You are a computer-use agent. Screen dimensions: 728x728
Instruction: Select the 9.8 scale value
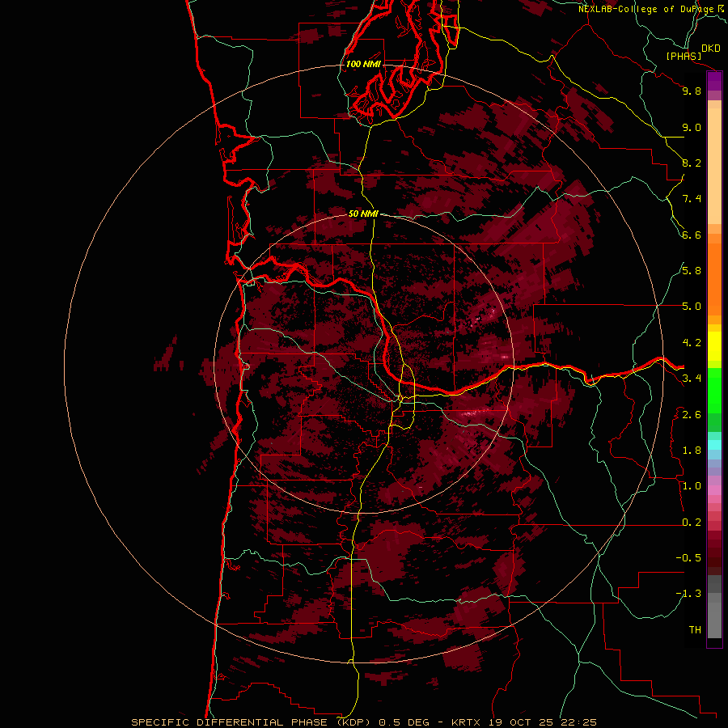click(x=692, y=91)
